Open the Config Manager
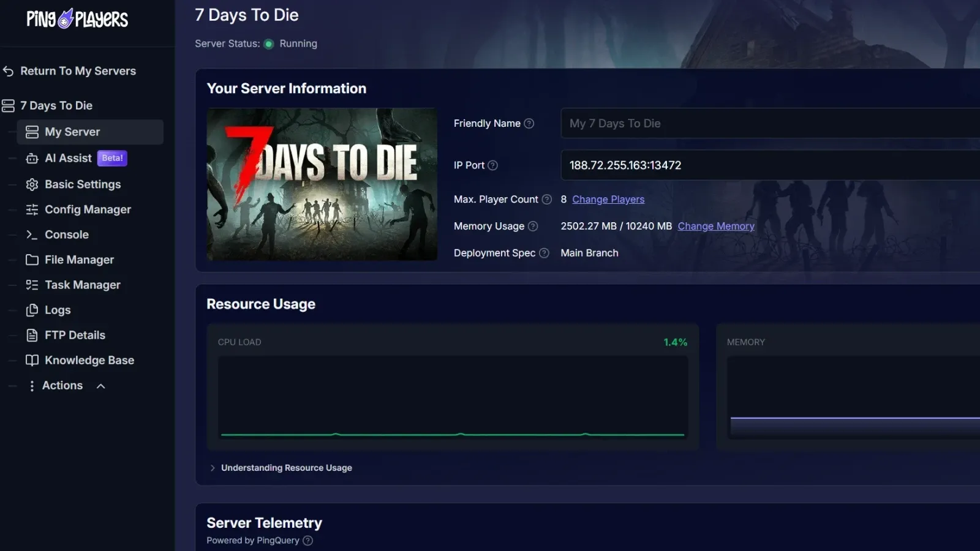 tap(88, 209)
